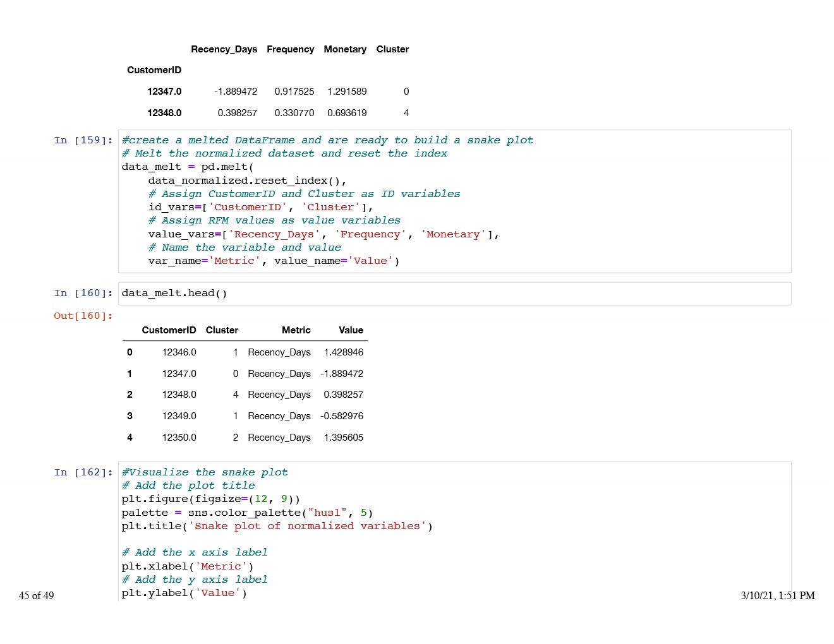The image size is (834, 644).
Task: Click the value 1.428946 in output table
Action: tap(343, 352)
